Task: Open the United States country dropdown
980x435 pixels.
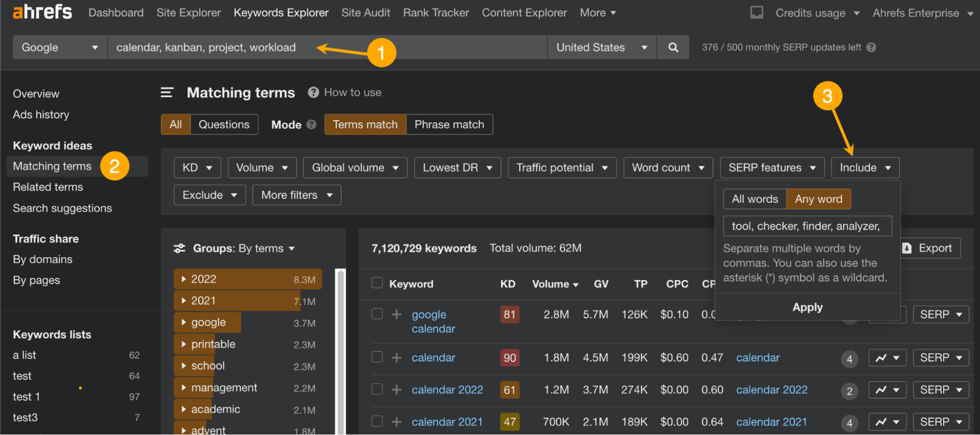Action: click(x=602, y=48)
